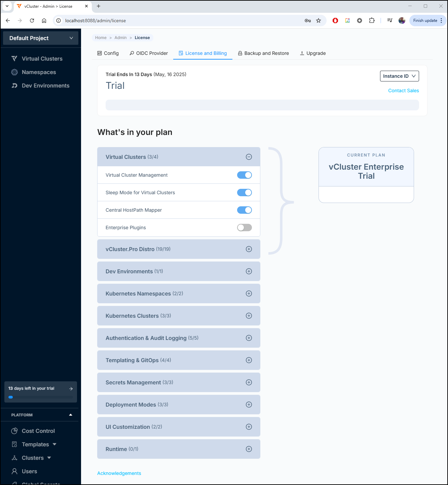Open Acknowledgements link
448x485 pixels.
119,473
